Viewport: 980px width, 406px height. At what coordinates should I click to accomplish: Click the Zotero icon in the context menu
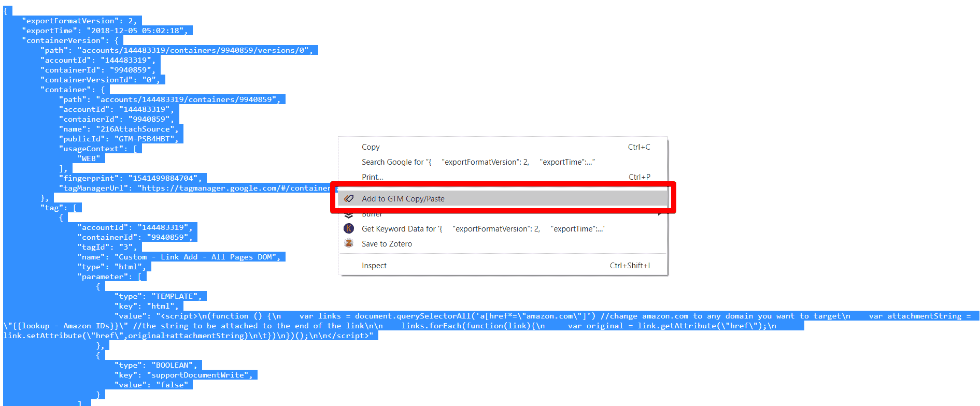[x=349, y=243]
